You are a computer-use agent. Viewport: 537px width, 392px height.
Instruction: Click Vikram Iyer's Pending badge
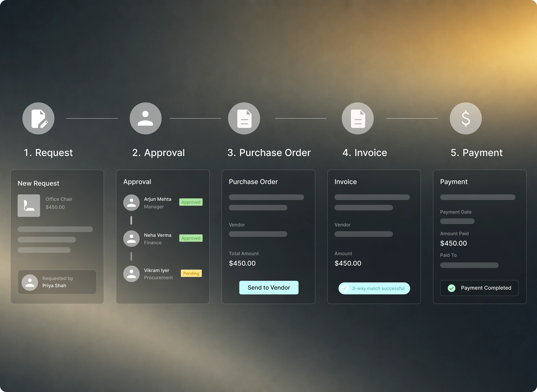click(191, 273)
